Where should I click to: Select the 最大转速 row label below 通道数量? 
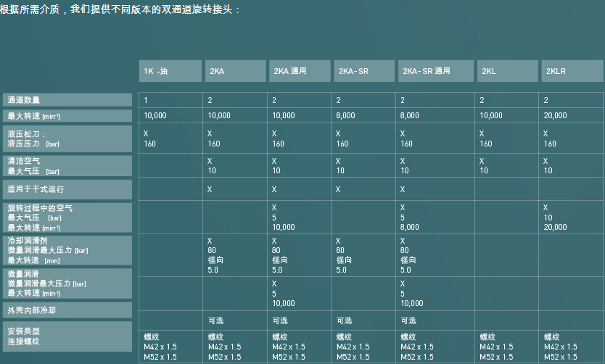[x=67, y=116]
